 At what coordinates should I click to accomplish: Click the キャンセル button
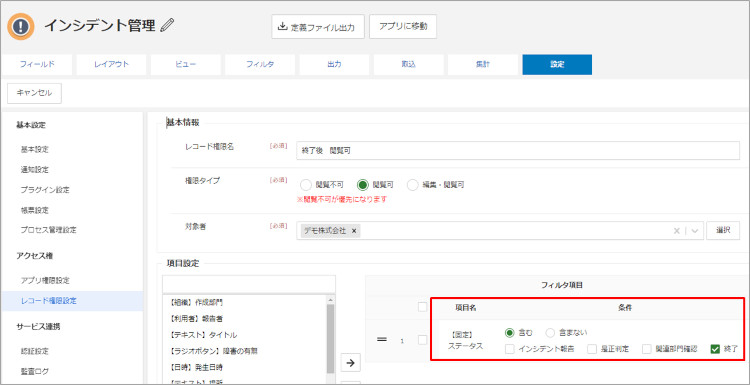pyautogui.click(x=34, y=93)
